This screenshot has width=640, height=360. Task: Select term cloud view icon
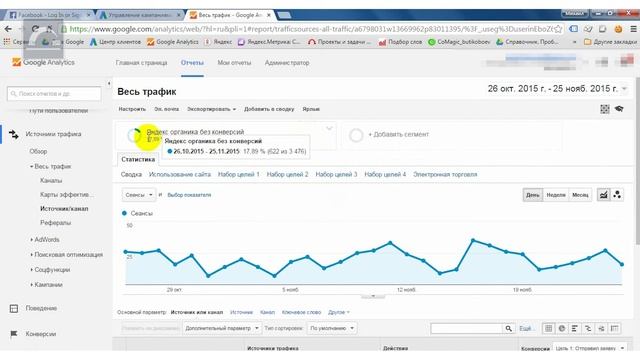tap(601, 328)
